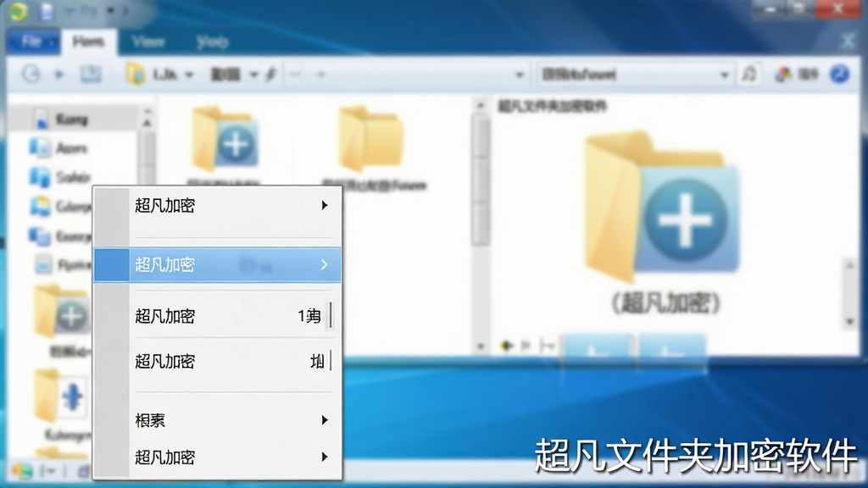
Task: Switch to the Hom ribbon tab
Action: (88, 42)
